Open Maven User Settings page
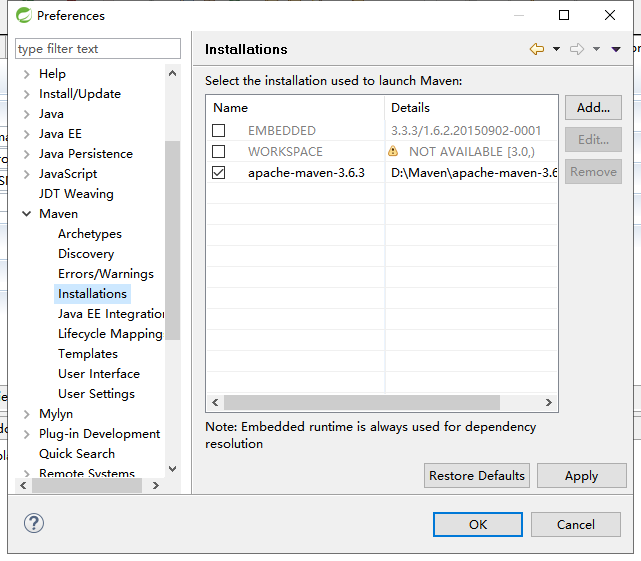 pos(96,394)
